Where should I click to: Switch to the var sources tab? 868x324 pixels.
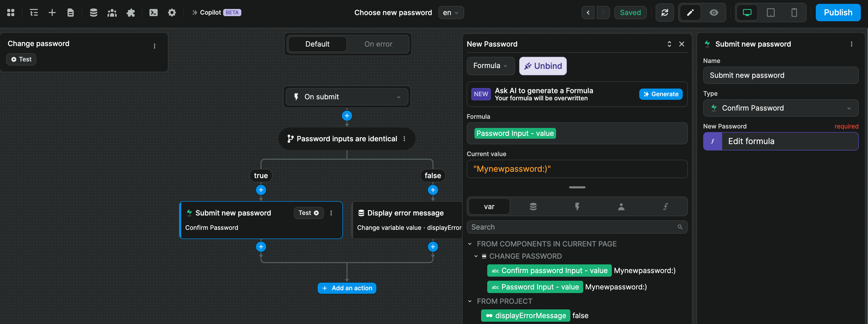point(489,206)
